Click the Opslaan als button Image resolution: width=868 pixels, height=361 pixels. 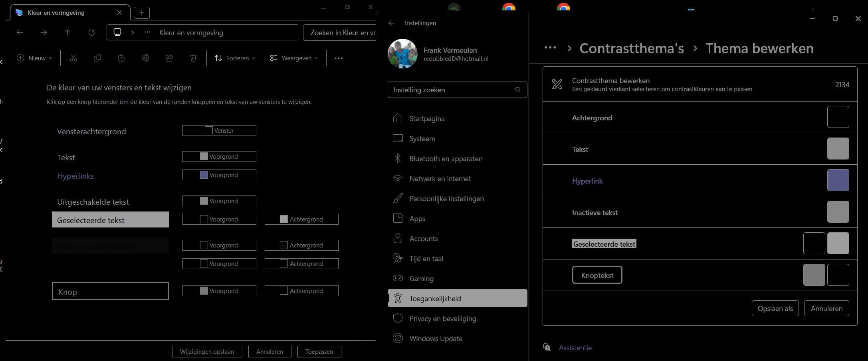775,308
